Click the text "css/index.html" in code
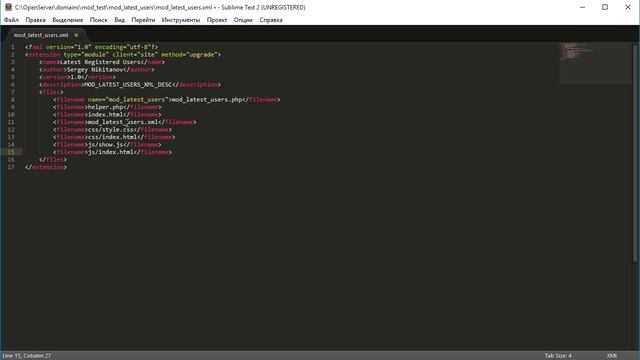This screenshot has width=640, height=360. pyautogui.click(x=112, y=137)
